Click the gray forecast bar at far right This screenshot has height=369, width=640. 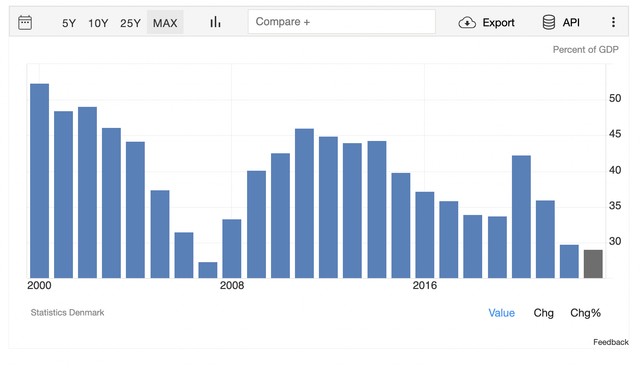coord(593,264)
